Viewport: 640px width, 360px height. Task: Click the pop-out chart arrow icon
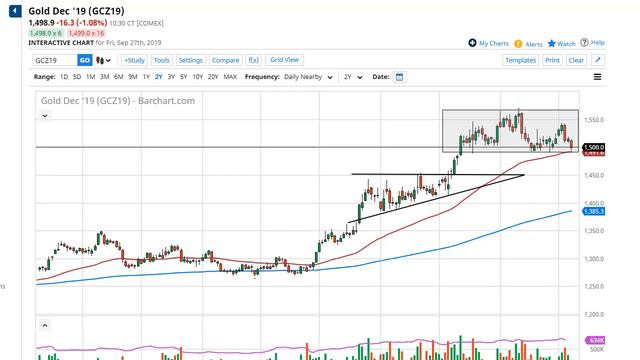point(598,60)
